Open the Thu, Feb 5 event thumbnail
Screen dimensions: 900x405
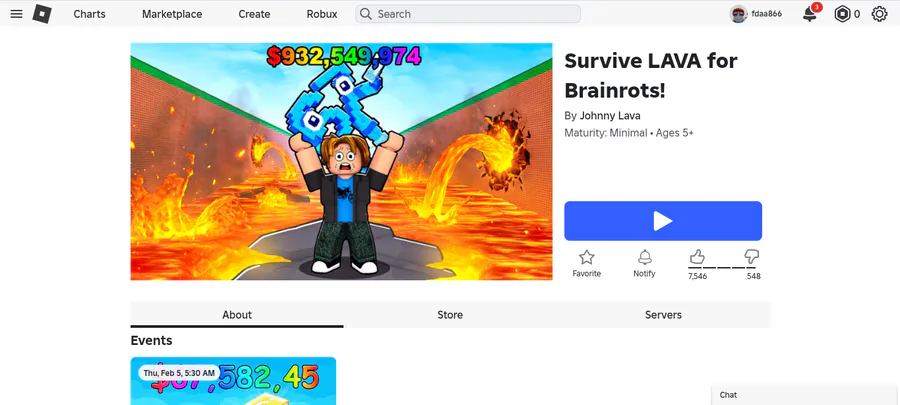coord(233,381)
